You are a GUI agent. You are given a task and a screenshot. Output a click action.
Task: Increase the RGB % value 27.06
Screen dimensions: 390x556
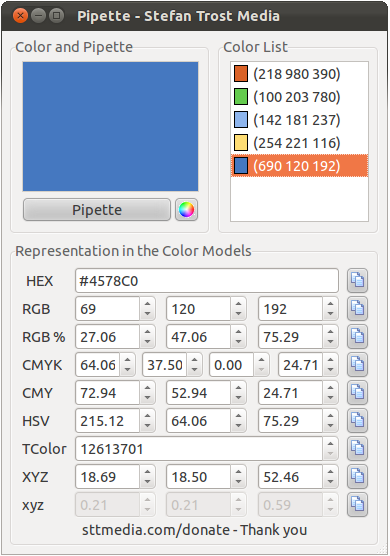(147, 332)
